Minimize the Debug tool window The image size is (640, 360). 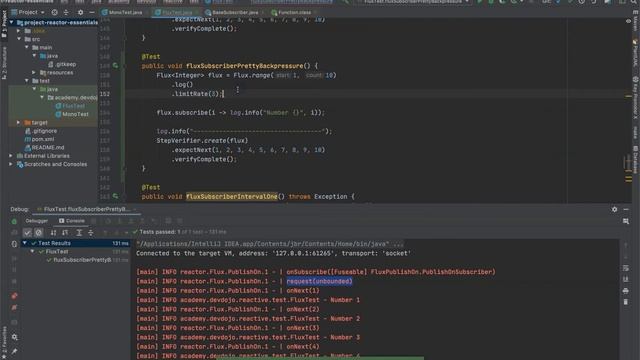(x=626, y=209)
